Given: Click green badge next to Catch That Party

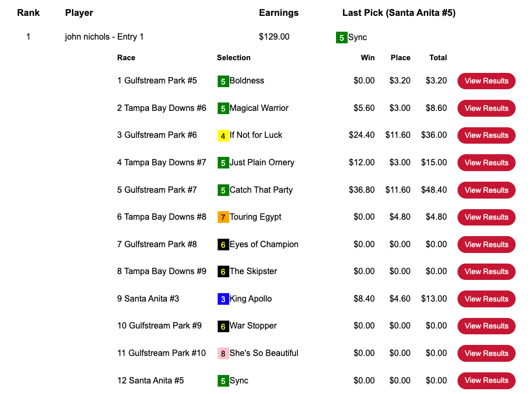Looking at the screenshot, I should [223, 190].
